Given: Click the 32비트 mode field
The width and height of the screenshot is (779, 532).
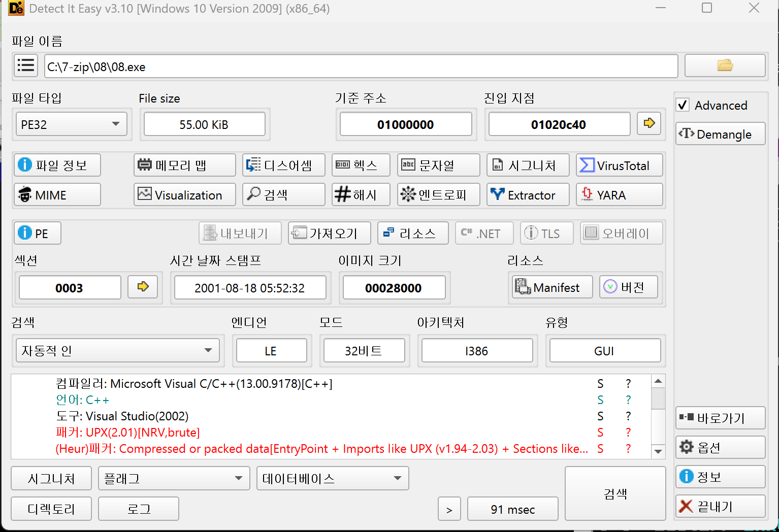Looking at the screenshot, I should (364, 351).
